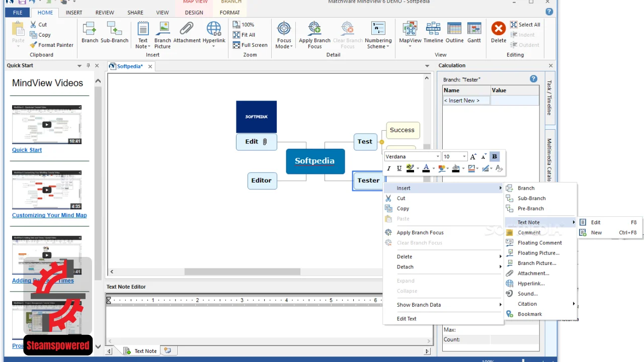The height and width of the screenshot is (362, 644).
Task: Select the Text Note tab at the bottom
Action: tap(140, 351)
